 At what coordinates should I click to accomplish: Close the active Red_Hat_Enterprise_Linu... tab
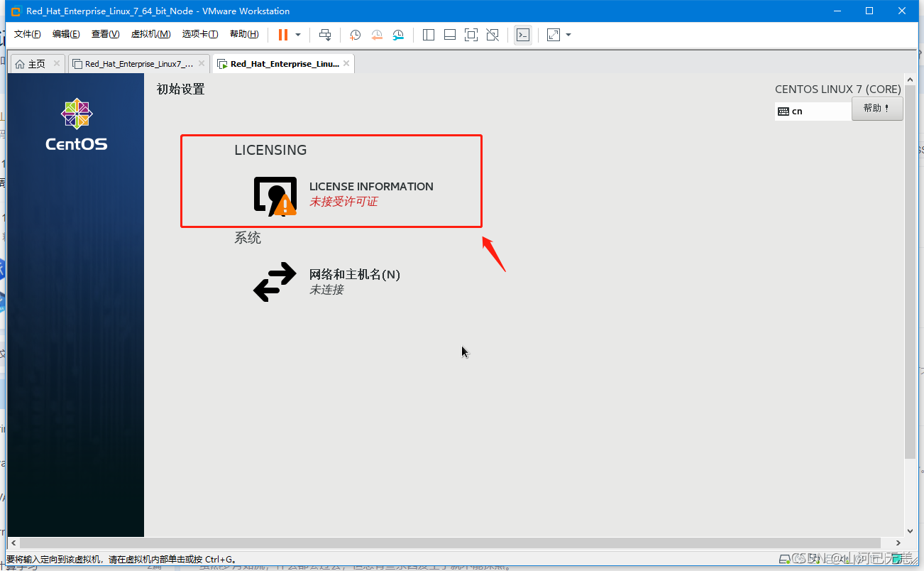coord(346,63)
